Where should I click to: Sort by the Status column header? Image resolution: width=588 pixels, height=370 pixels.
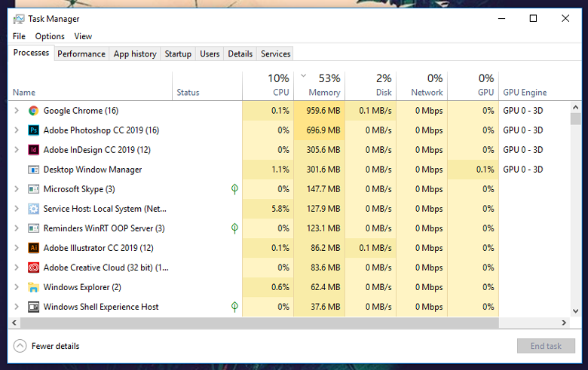click(207, 86)
